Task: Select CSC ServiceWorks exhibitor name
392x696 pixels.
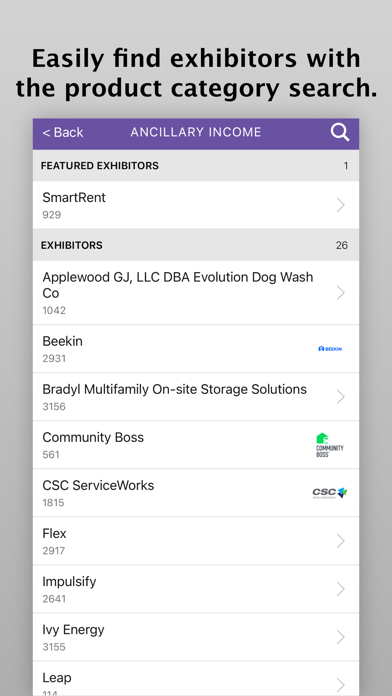Action: [98, 486]
